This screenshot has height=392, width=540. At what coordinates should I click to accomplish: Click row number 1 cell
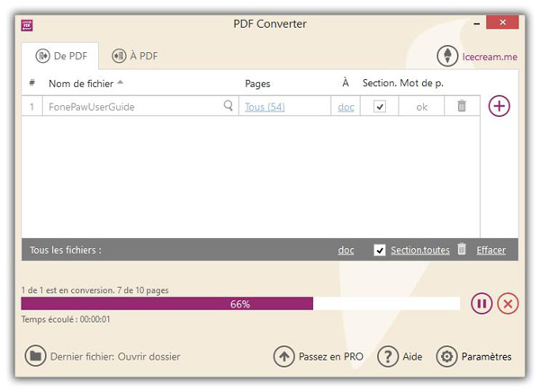[32, 106]
